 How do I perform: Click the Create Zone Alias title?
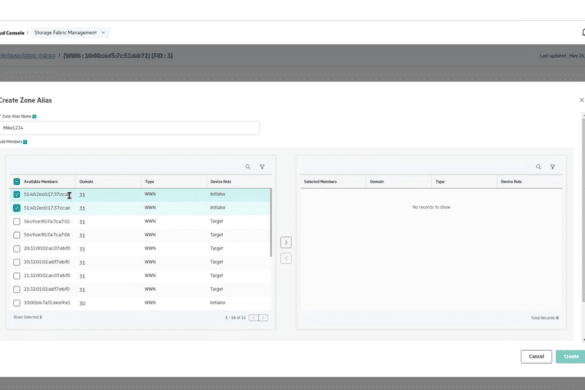(26, 100)
